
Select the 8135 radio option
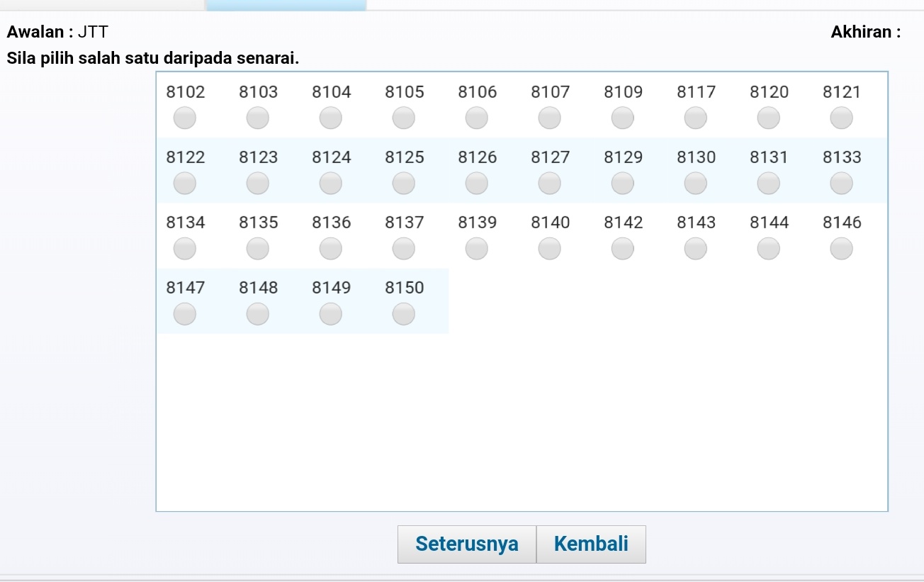[257, 248]
